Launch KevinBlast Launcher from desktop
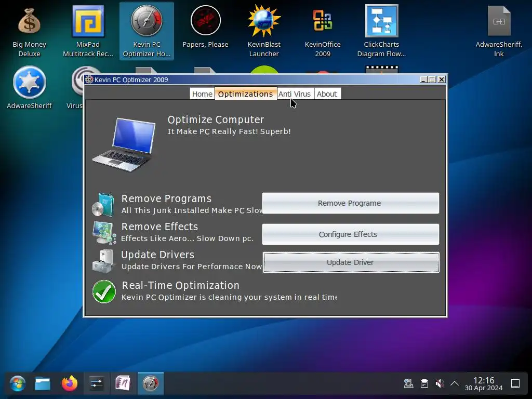Screen dimensions: 532x399 tap(264, 31)
